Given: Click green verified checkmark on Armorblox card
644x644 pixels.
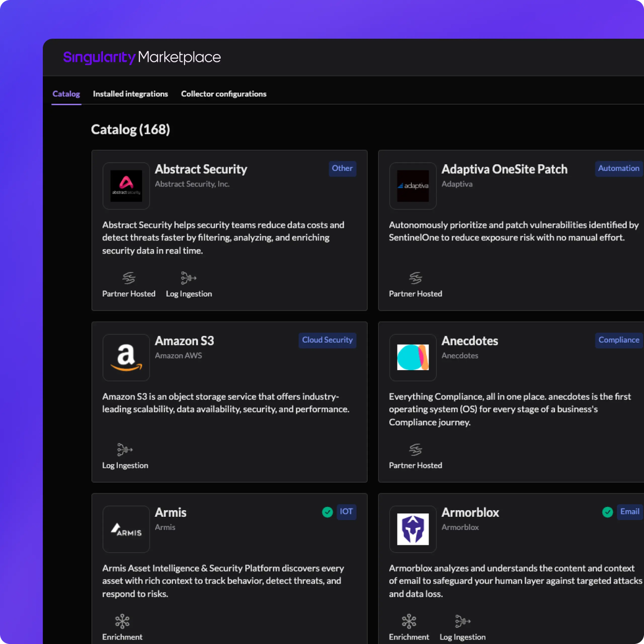Looking at the screenshot, I should [x=607, y=512].
